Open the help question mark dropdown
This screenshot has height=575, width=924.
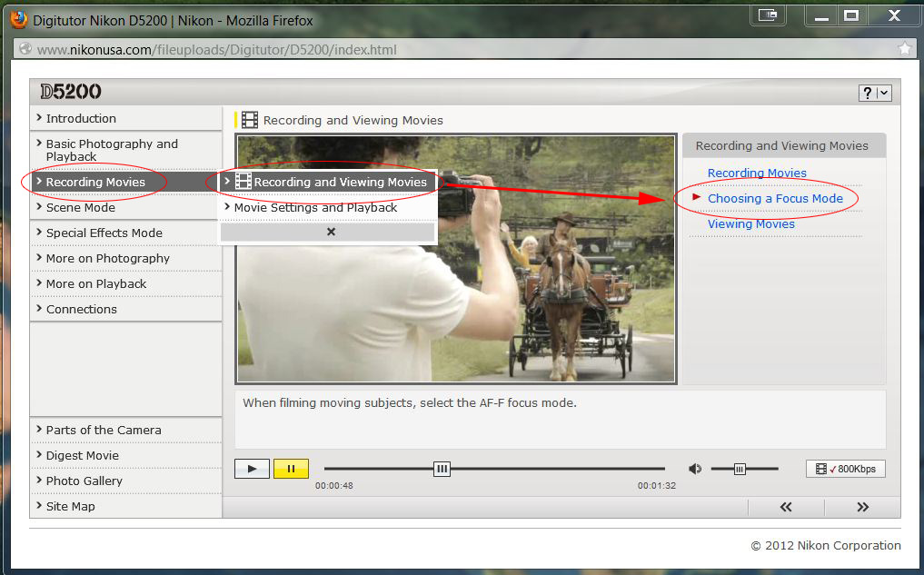(x=875, y=93)
